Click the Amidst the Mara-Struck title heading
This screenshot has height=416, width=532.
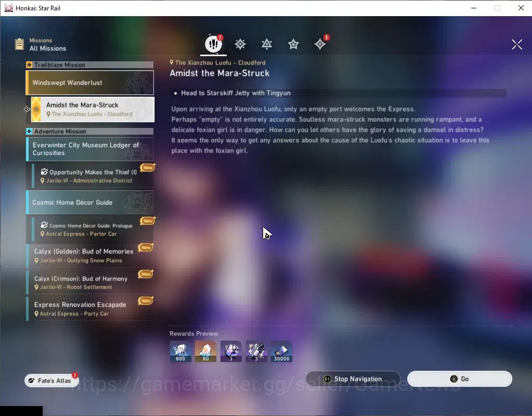click(219, 73)
